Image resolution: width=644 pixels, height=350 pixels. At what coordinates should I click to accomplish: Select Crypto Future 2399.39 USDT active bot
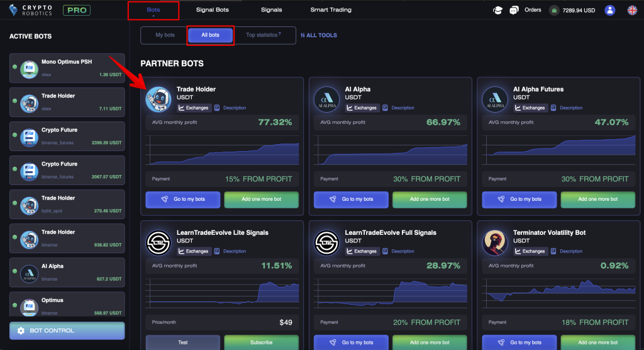point(67,136)
